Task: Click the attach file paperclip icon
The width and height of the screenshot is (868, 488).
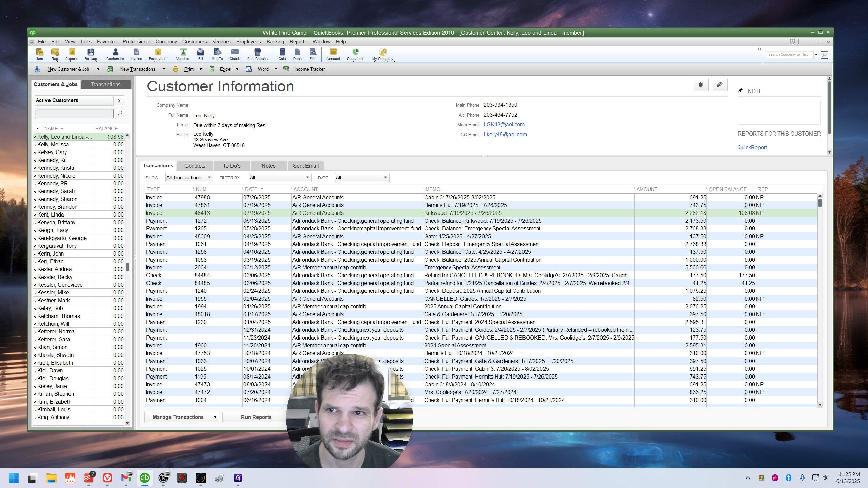Action: point(701,84)
